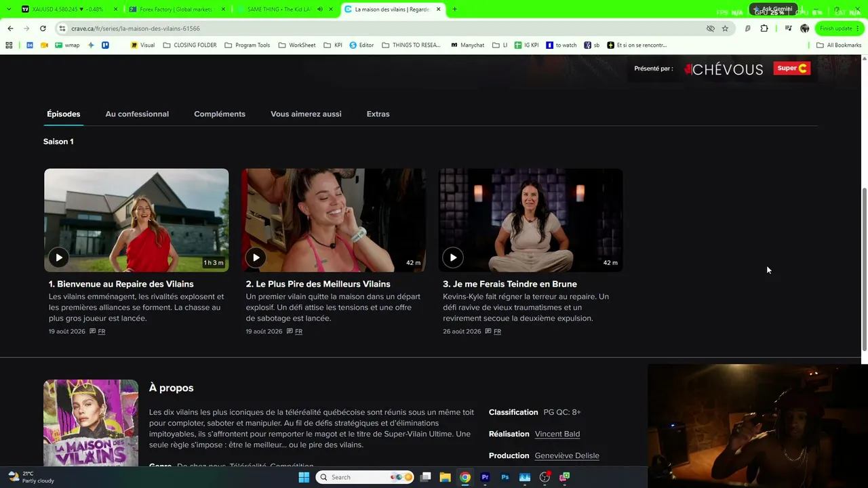Close the La maison des vilains browser tab
This screenshot has height=488, width=868.
(439, 9)
